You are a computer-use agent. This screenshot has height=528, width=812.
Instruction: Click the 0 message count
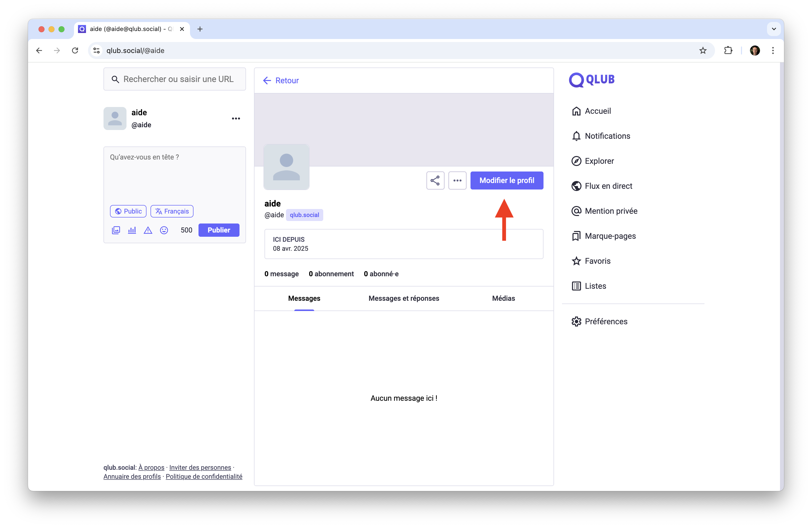(281, 274)
